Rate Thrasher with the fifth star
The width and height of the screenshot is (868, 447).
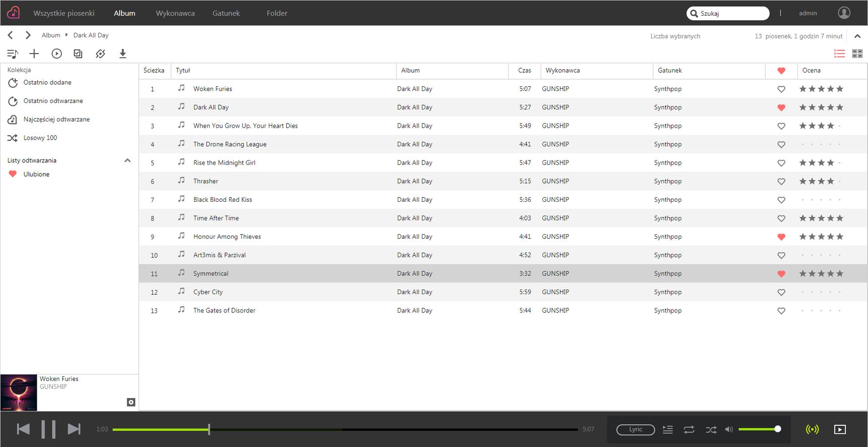tap(840, 181)
